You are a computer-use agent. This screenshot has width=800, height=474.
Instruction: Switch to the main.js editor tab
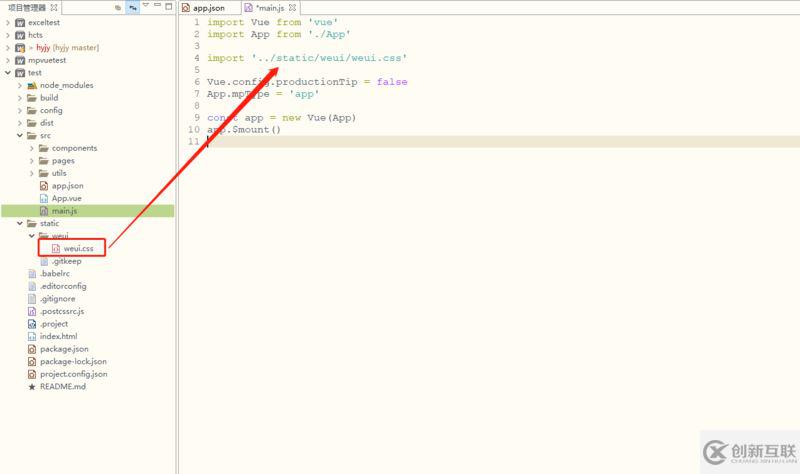(x=265, y=8)
